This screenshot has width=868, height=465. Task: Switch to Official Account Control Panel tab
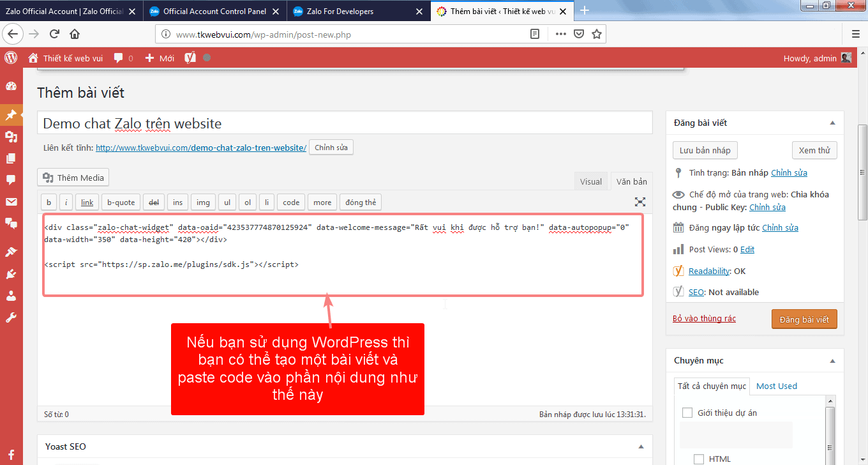(x=215, y=11)
